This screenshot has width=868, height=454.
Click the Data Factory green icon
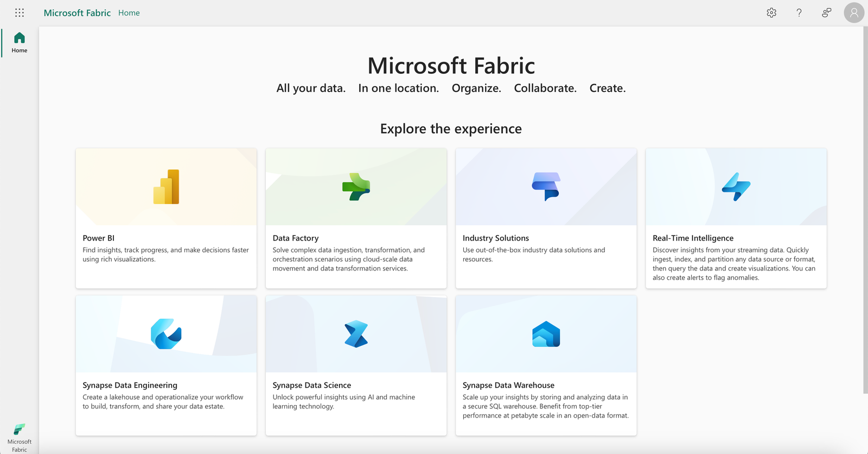[356, 187]
